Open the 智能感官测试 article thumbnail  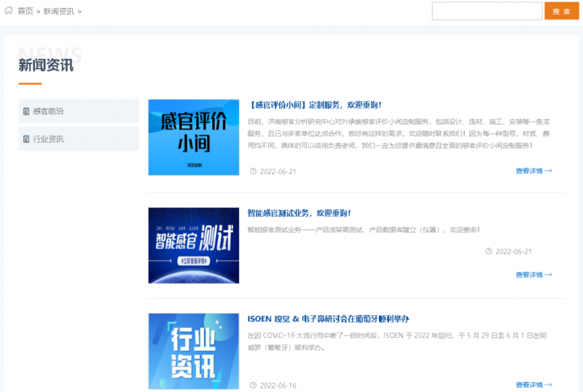[x=193, y=246]
